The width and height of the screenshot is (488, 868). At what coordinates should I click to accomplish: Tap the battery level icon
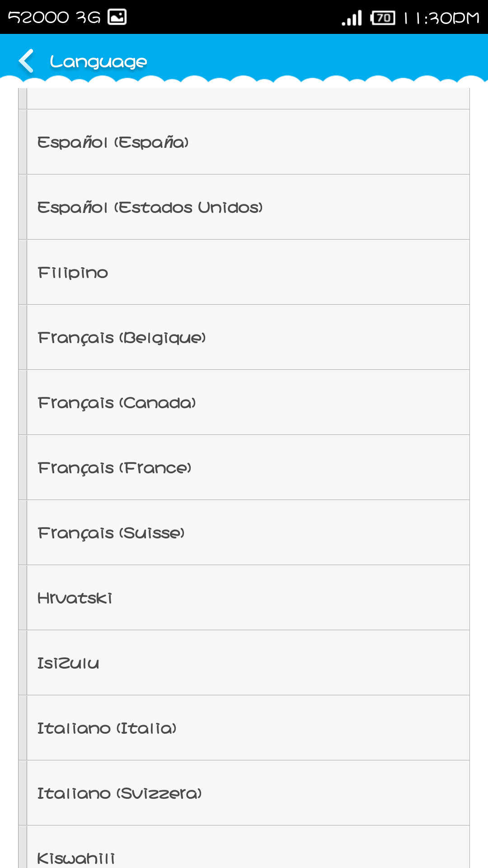point(383,18)
